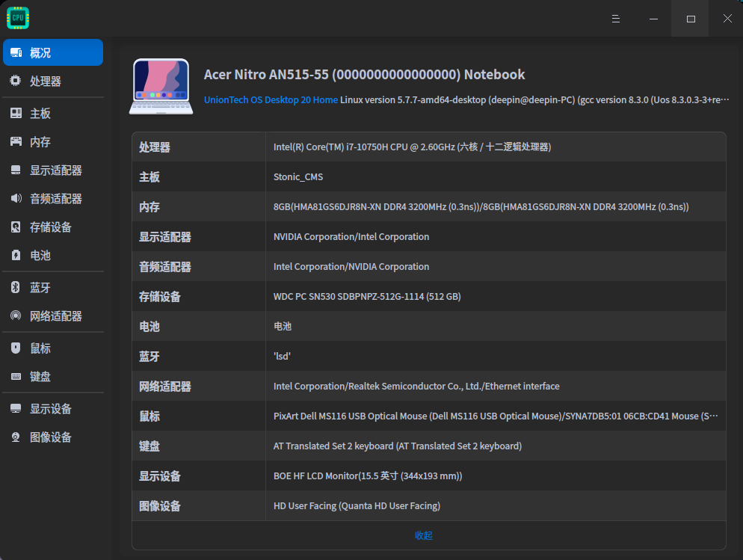This screenshot has height=560, width=743.
Task: Click the Acer Nitro AN515-55 Notebook title
Action: tap(364, 74)
